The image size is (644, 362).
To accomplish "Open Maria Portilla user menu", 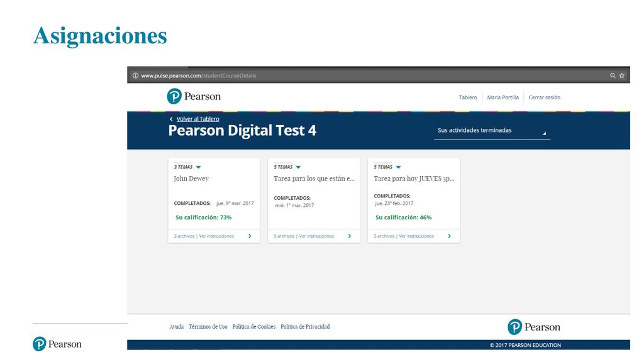I will click(502, 97).
